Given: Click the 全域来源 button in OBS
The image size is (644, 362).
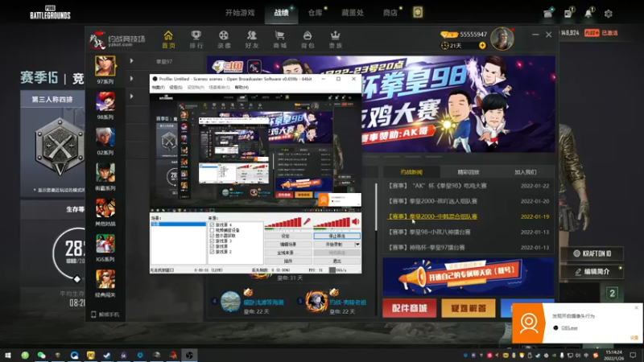Looking at the screenshot, I should (288, 253).
